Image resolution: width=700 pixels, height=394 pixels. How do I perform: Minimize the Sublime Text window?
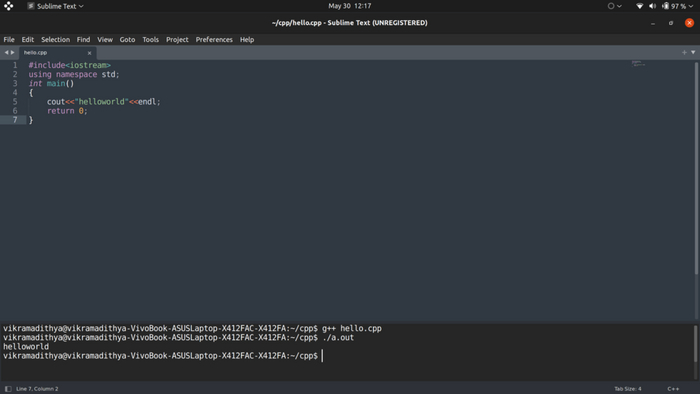653,23
